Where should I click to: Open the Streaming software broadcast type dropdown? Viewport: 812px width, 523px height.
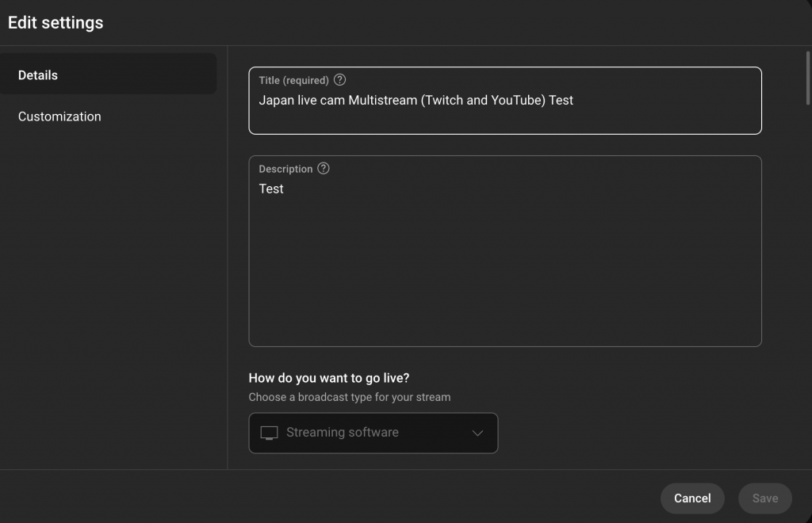pos(373,433)
